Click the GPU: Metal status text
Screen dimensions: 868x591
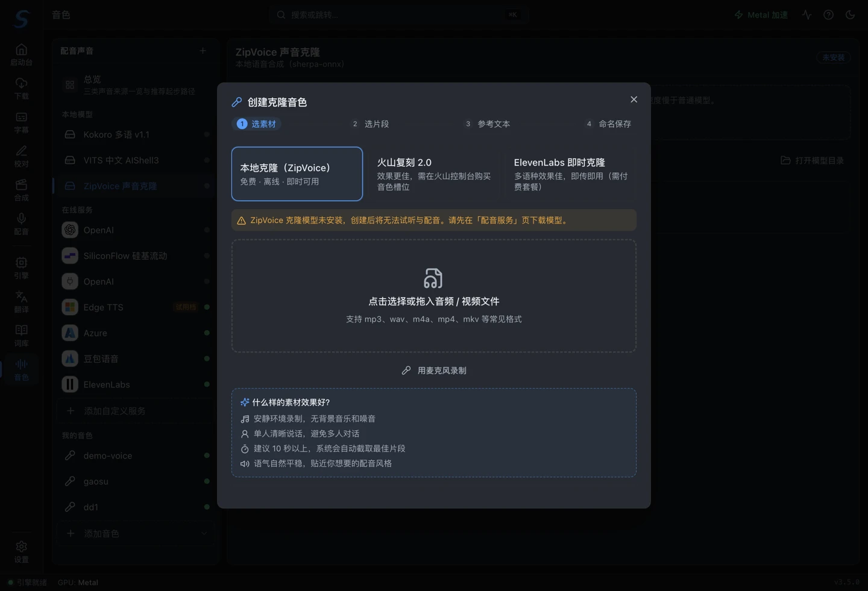[78, 583]
